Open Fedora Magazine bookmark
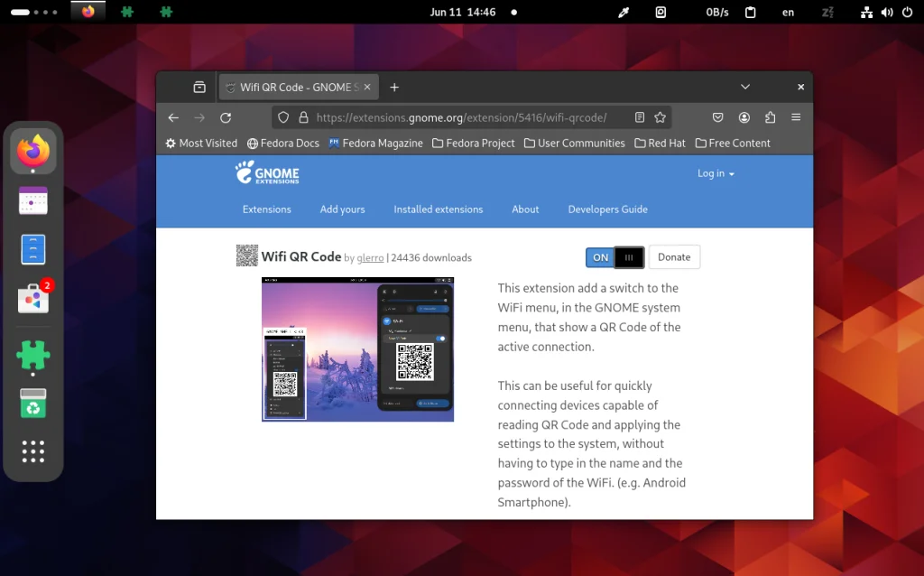 click(x=375, y=144)
